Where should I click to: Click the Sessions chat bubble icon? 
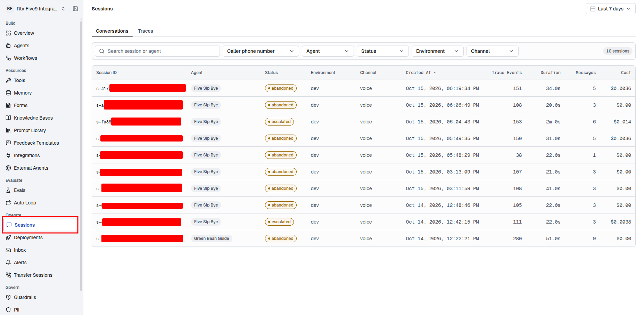click(9, 225)
